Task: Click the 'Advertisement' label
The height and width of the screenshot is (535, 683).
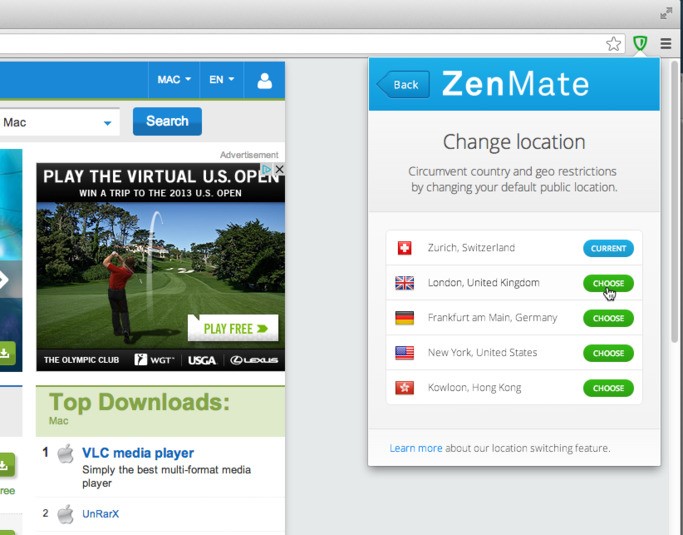Action: [249, 155]
